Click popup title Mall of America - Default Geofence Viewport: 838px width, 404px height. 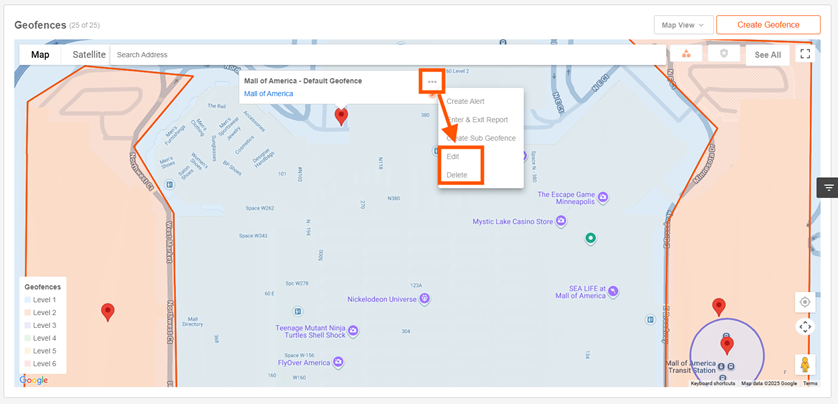[303, 81]
